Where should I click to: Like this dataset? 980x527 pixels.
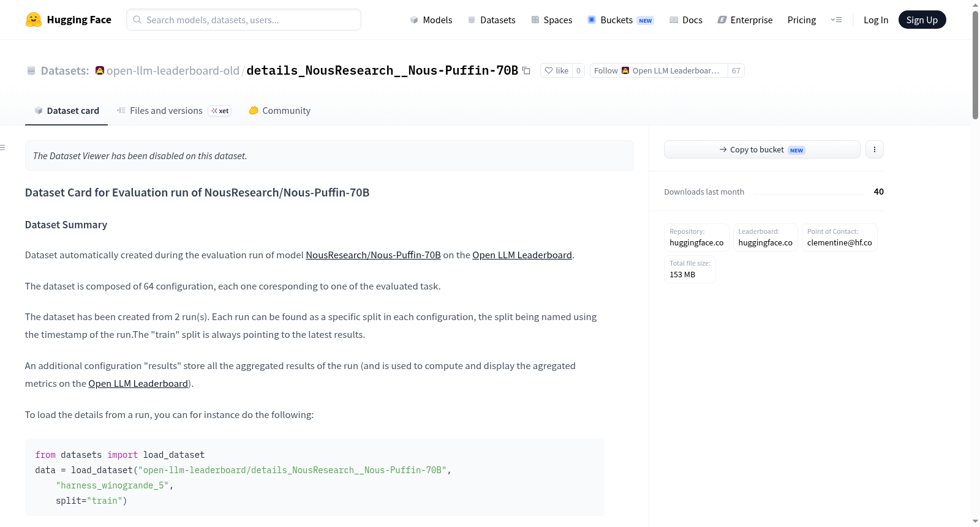tap(556, 70)
